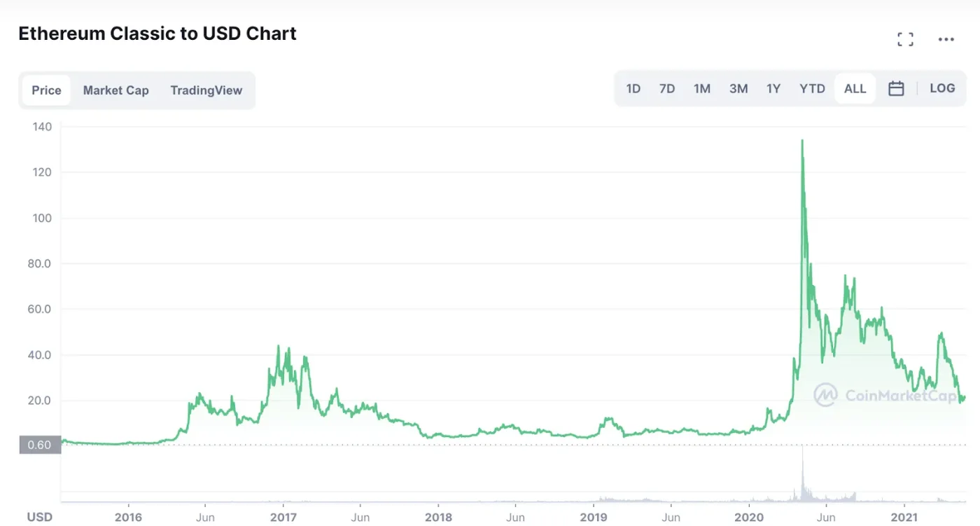980x526 pixels.
Task: Select the 3M time range
Action: (x=738, y=88)
